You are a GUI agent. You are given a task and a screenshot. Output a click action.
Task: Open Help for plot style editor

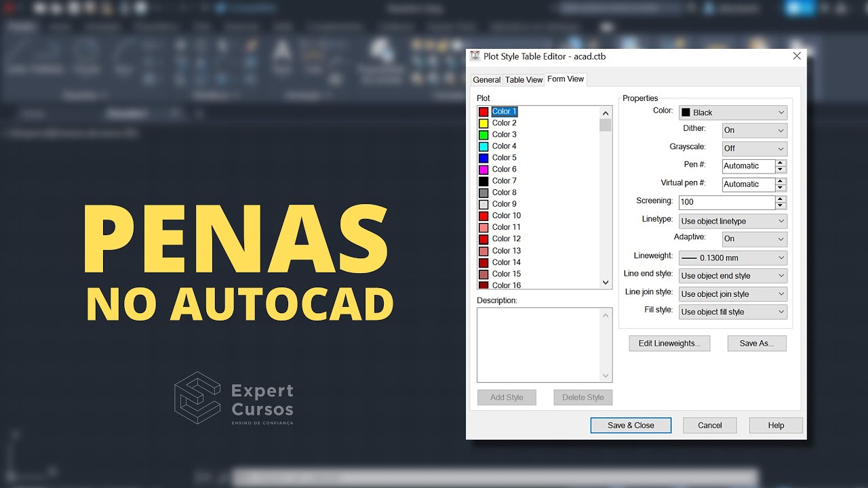pos(776,426)
